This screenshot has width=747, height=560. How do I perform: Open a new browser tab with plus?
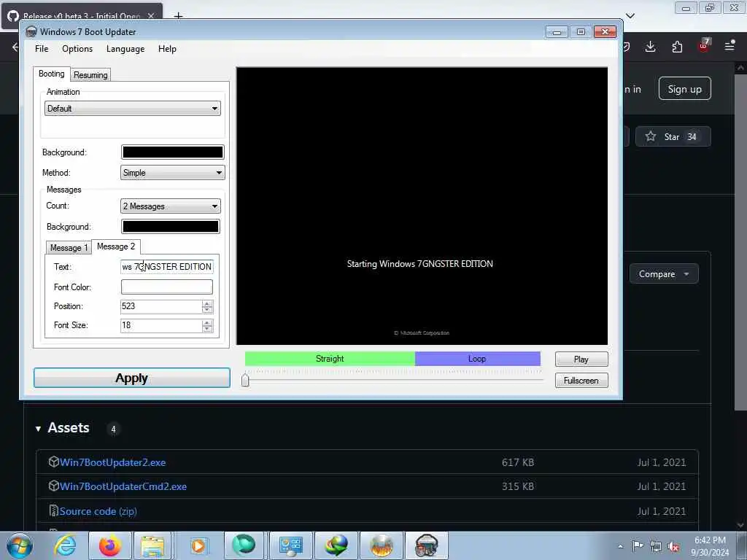pyautogui.click(x=178, y=16)
